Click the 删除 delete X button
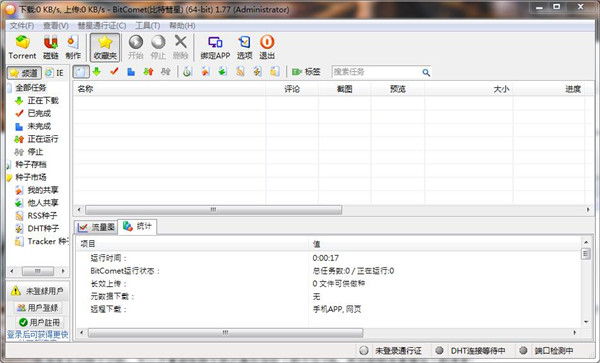This screenshot has width=600, height=363. click(x=181, y=47)
